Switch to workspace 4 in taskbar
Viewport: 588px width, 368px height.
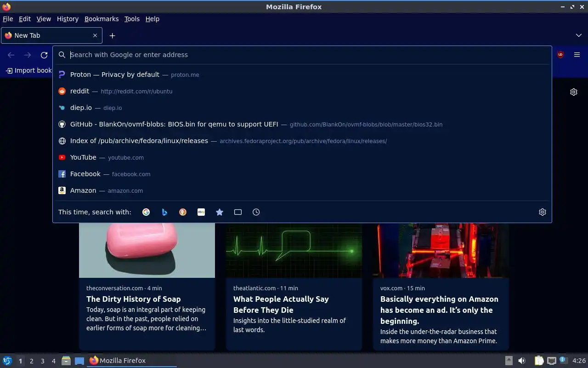click(53, 361)
